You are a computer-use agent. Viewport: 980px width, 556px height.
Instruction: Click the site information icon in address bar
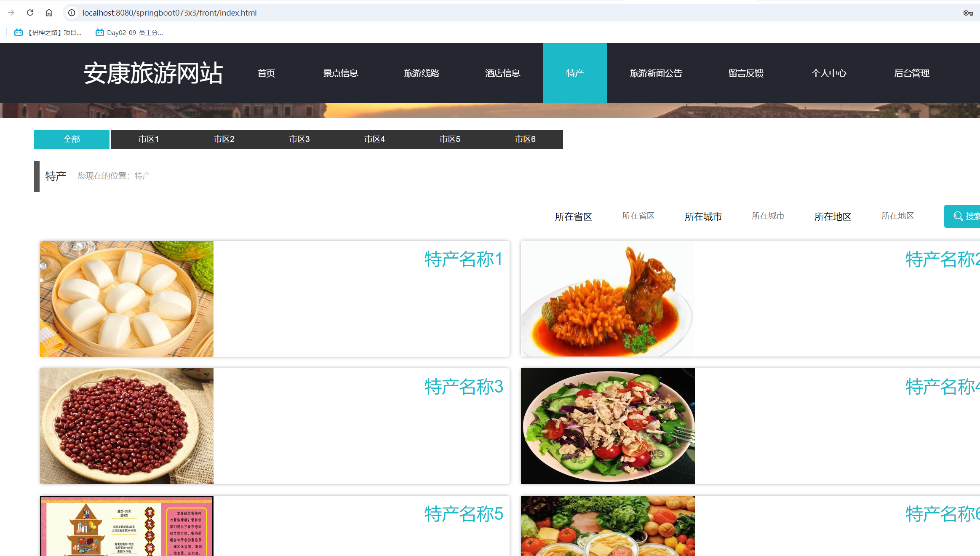[72, 13]
